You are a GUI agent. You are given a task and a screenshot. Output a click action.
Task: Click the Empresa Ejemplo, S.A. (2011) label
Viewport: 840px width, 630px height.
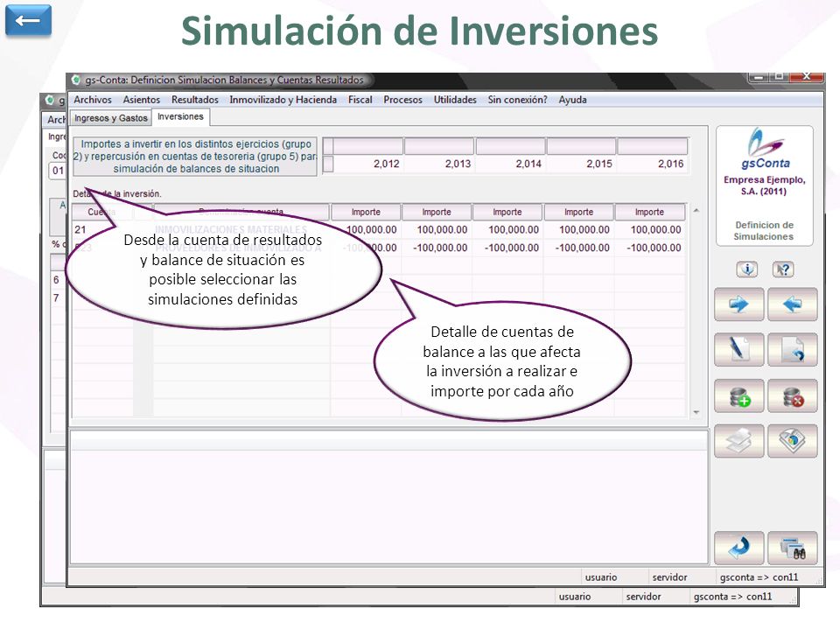coord(764,185)
